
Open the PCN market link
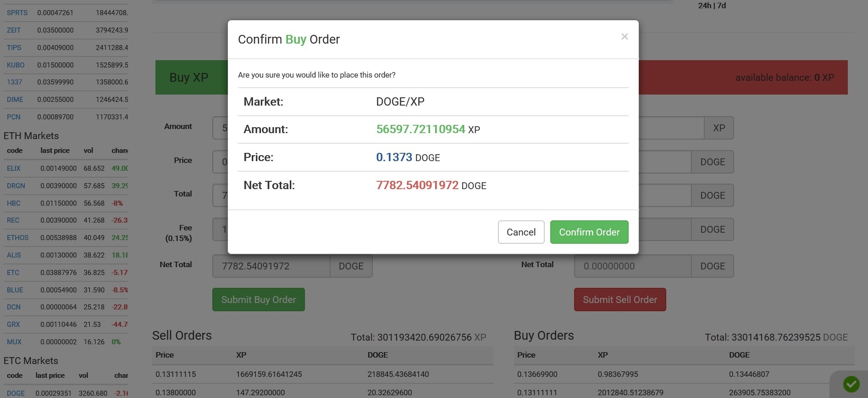pyautogui.click(x=13, y=117)
